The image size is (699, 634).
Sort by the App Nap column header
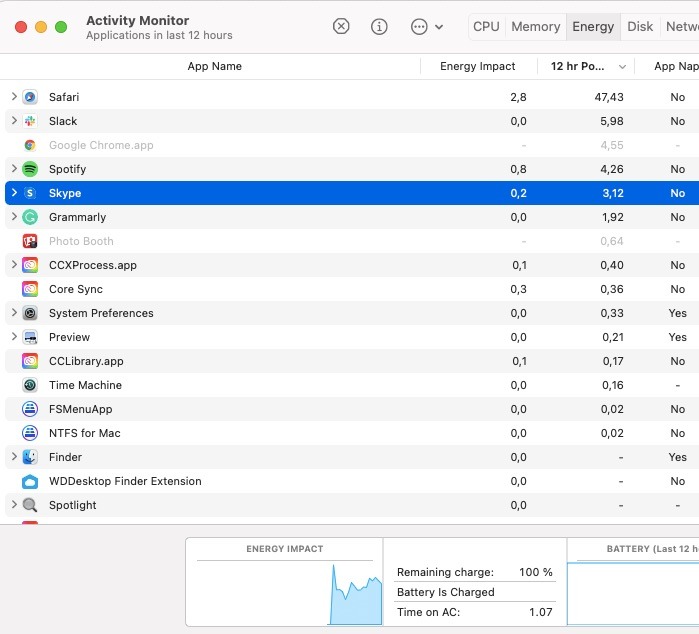(x=676, y=66)
